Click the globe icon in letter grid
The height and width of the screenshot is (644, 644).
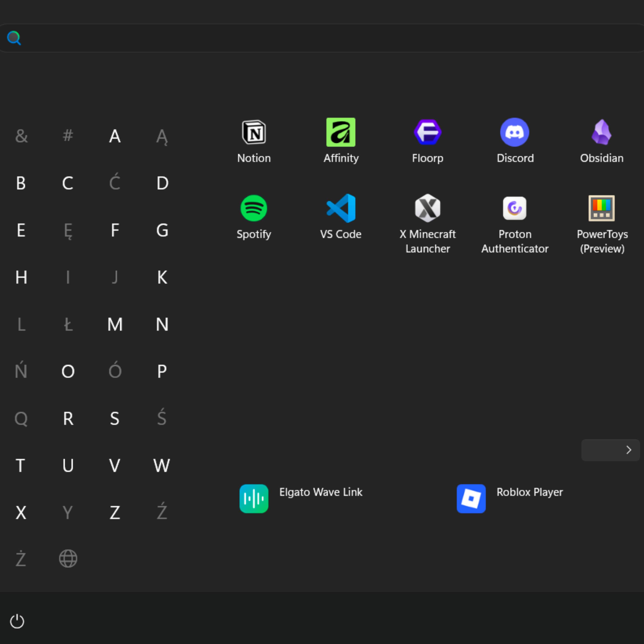click(x=68, y=558)
